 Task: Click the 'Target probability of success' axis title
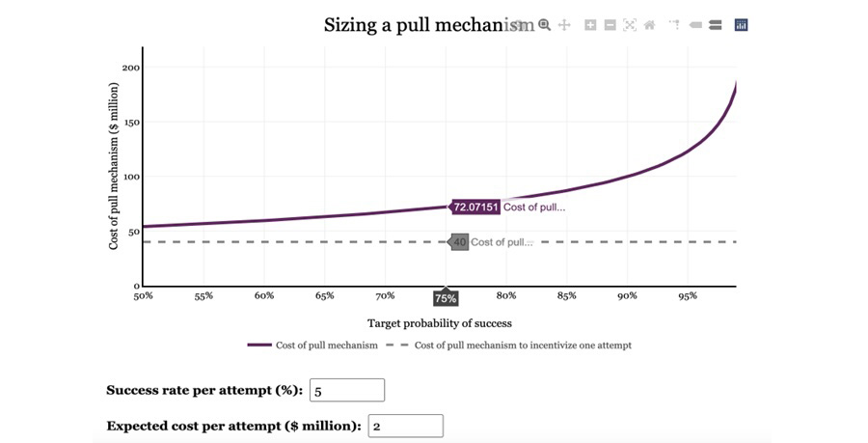(x=439, y=323)
